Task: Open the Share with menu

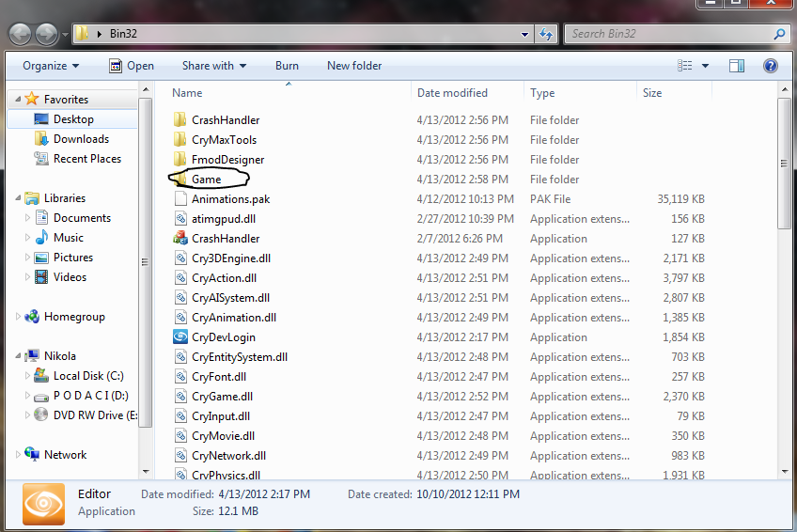Action: (214, 66)
